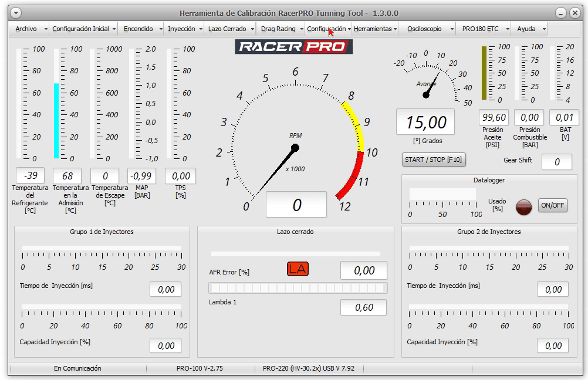Click the exhaust temperature value field
Viewport: 588px width, 380px height.
(105, 176)
